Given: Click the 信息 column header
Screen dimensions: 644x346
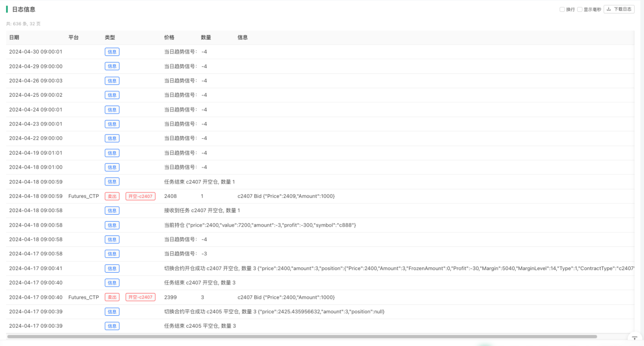Looking at the screenshot, I should click(x=243, y=38).
